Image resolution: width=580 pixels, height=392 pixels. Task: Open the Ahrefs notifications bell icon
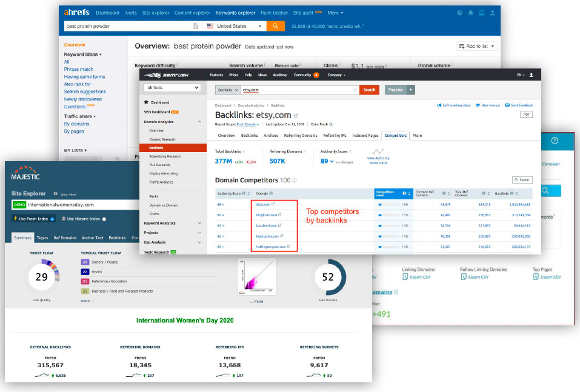click(471, 13)
